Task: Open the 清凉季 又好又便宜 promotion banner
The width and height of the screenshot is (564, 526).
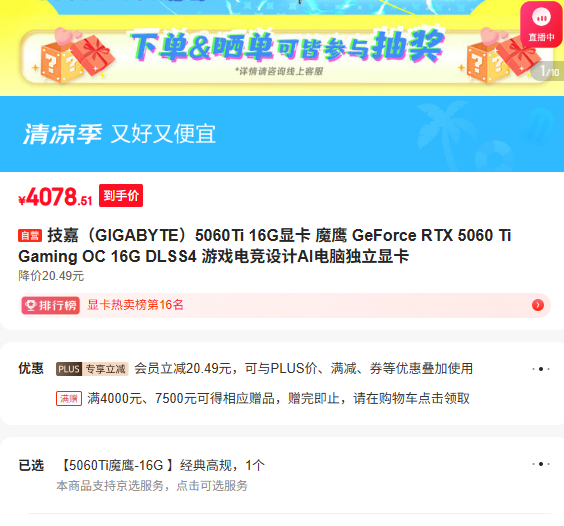Action: tap(282, 134)
